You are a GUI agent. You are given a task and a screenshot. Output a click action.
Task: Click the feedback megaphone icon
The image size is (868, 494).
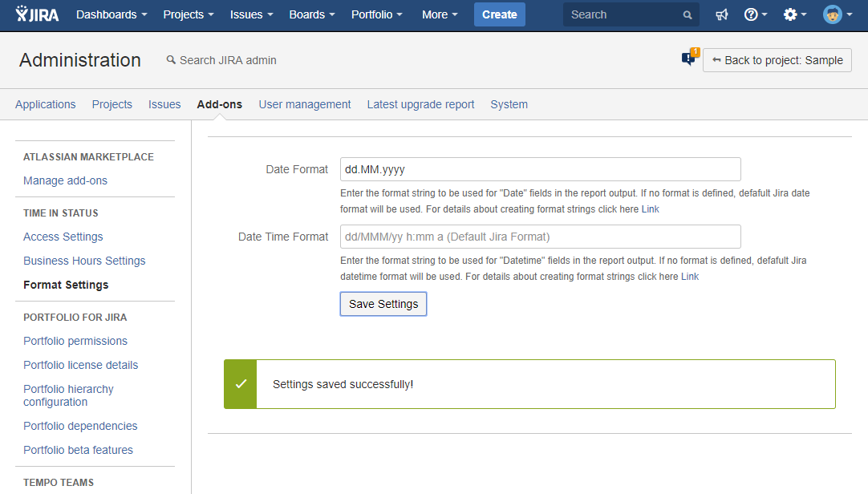point(722,14)
